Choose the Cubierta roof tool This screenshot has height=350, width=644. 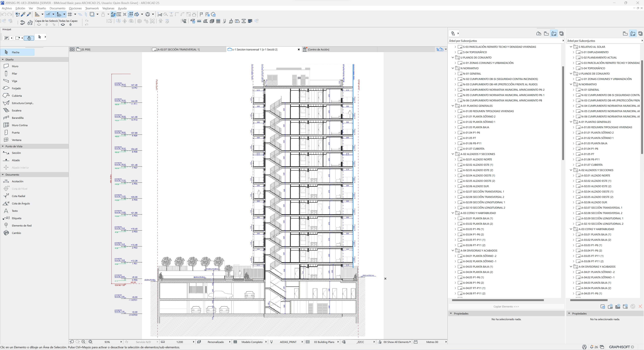point(16,96)
